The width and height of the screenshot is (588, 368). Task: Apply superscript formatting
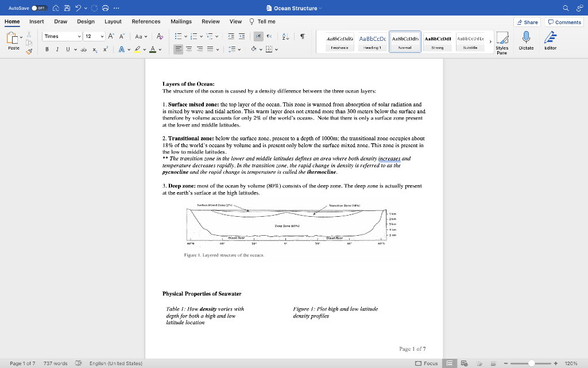pos(106,49)
